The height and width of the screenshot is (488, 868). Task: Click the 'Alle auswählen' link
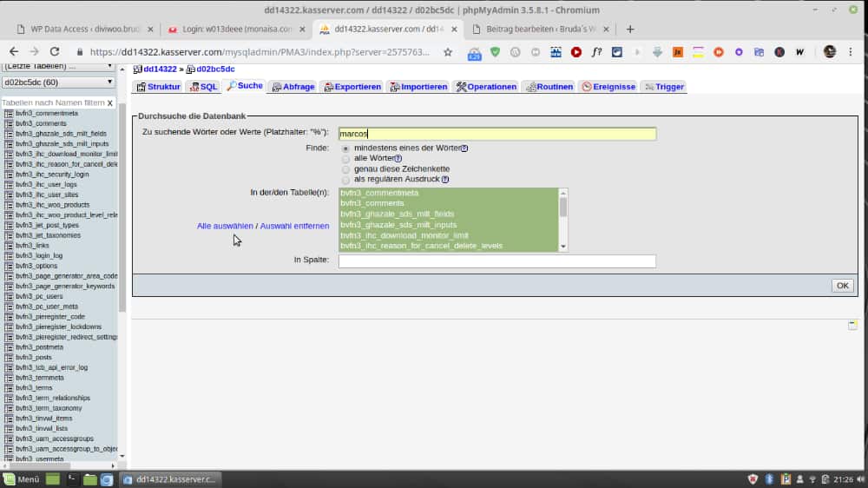(x=225, y=226)
